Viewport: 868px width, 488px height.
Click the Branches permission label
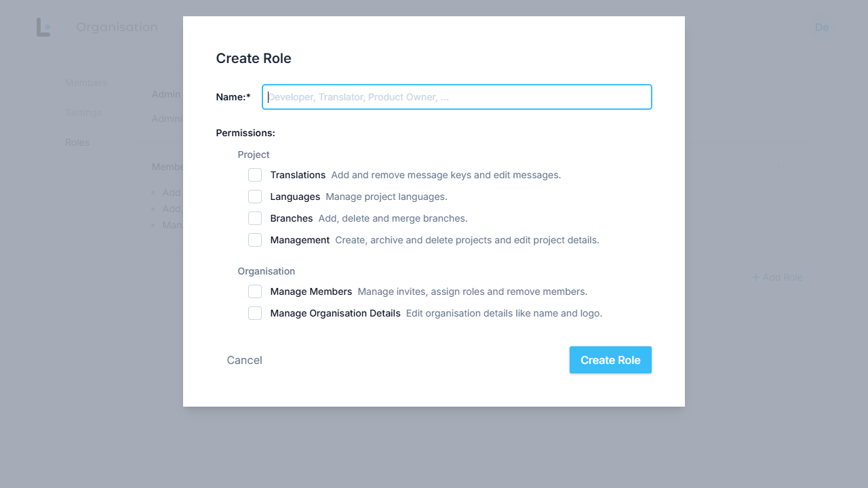point(292,218)
